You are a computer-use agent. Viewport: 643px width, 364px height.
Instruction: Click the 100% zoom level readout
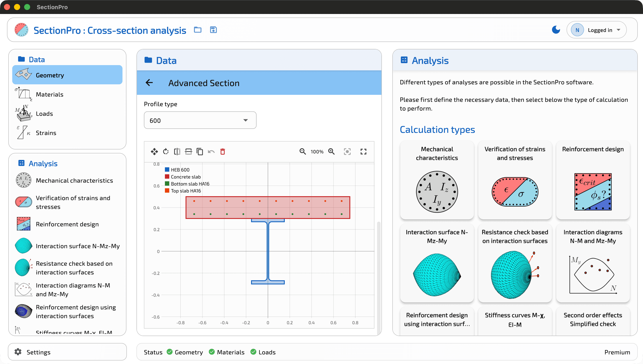coord(317,152)
